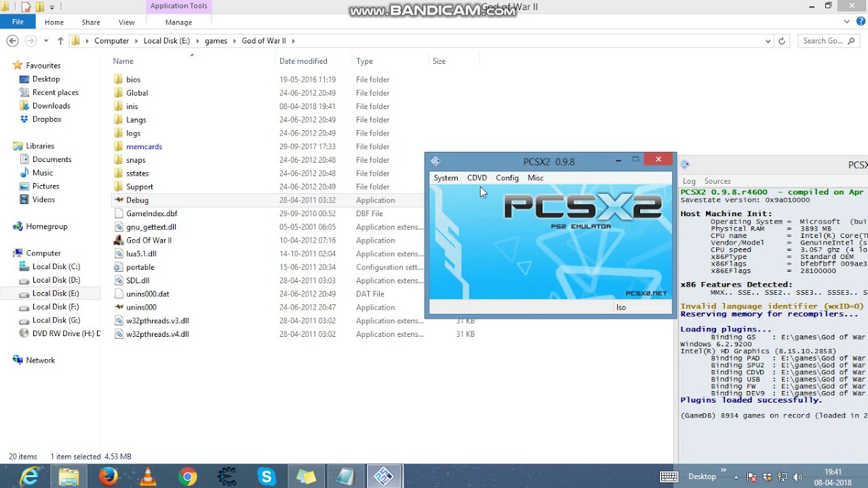Select Dropbox in Favourites

coord(47,119)
